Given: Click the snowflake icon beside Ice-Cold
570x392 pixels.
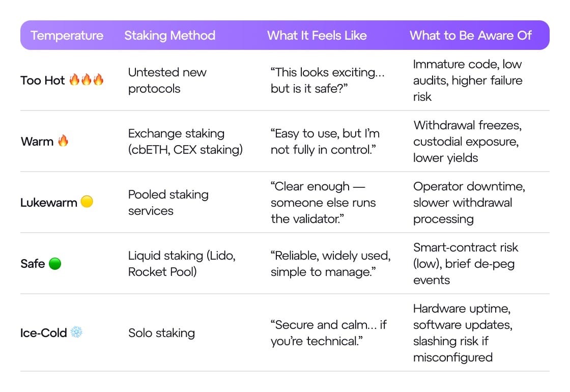Looking at the screenshot, I should pyautogui.click(x=77, y=332).
